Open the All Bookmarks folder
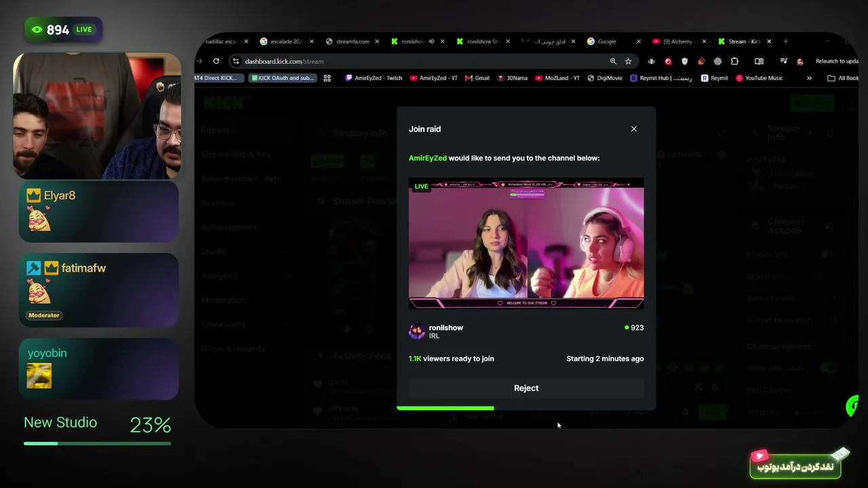 click(x=843, y=78)
